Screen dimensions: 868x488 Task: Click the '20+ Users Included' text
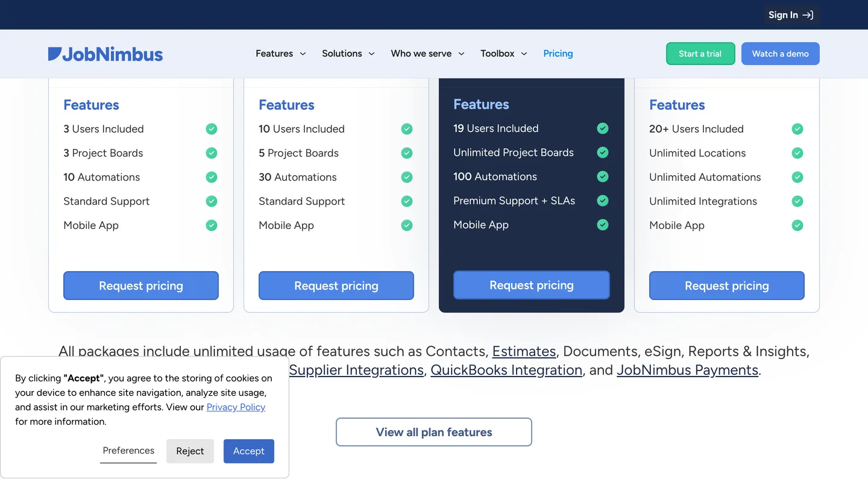click(696, 129)
